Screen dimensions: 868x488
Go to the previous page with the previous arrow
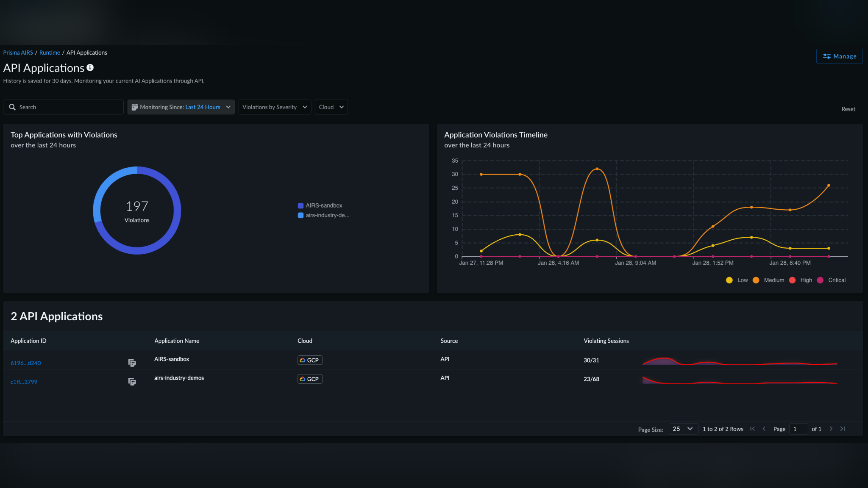point(764,429)
